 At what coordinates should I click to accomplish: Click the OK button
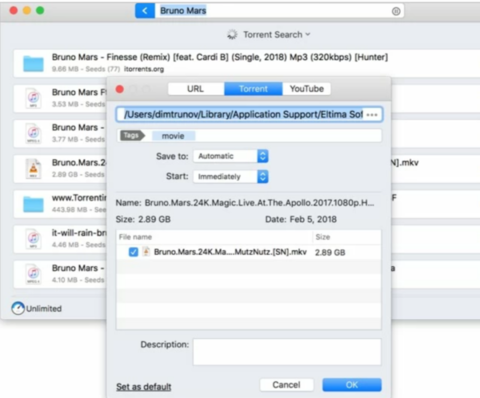coord(352,385)
